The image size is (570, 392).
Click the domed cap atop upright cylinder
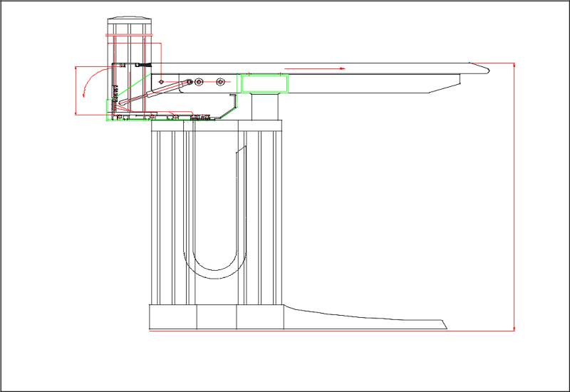click(x=130, y=20)
